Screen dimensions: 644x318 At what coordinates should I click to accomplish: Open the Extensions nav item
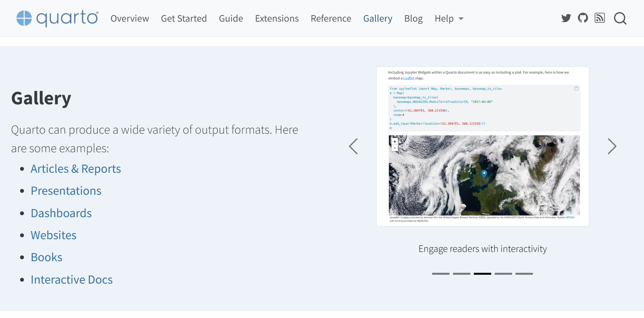277,19
